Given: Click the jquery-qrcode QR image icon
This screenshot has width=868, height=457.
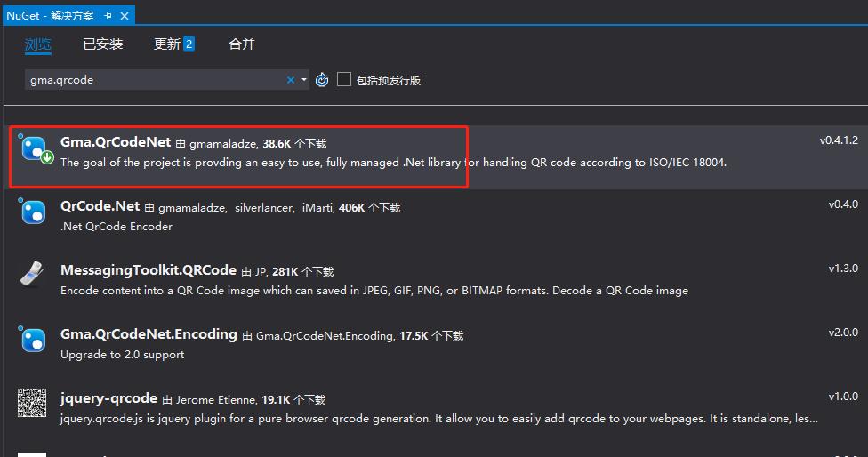Looking at the screenshot, I should point(32,402).
